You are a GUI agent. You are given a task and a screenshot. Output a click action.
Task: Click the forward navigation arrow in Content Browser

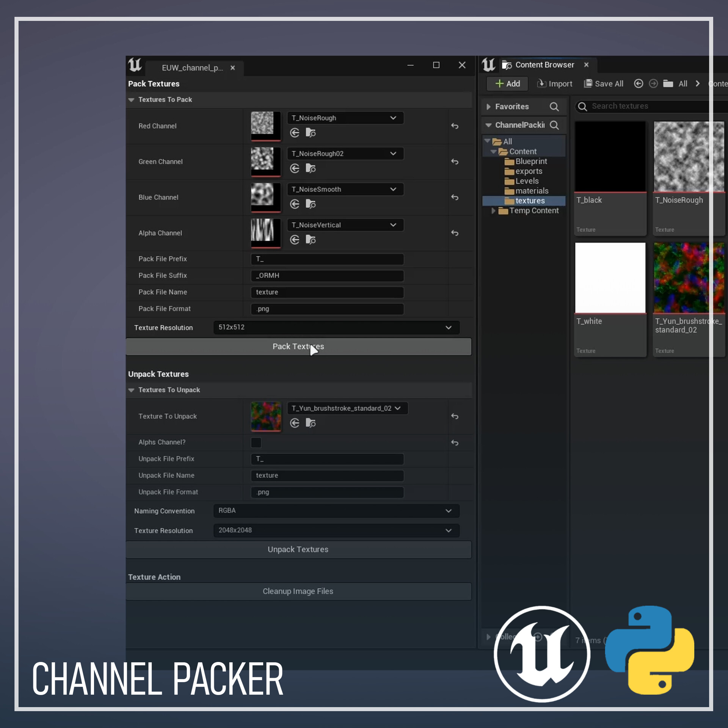click(653, 83)
